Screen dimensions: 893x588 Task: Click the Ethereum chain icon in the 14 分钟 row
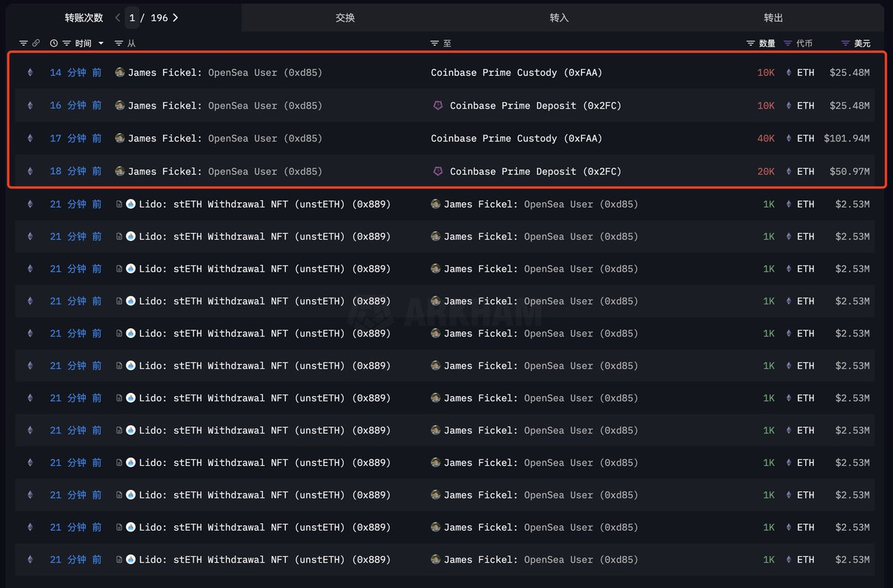[31, 73]
